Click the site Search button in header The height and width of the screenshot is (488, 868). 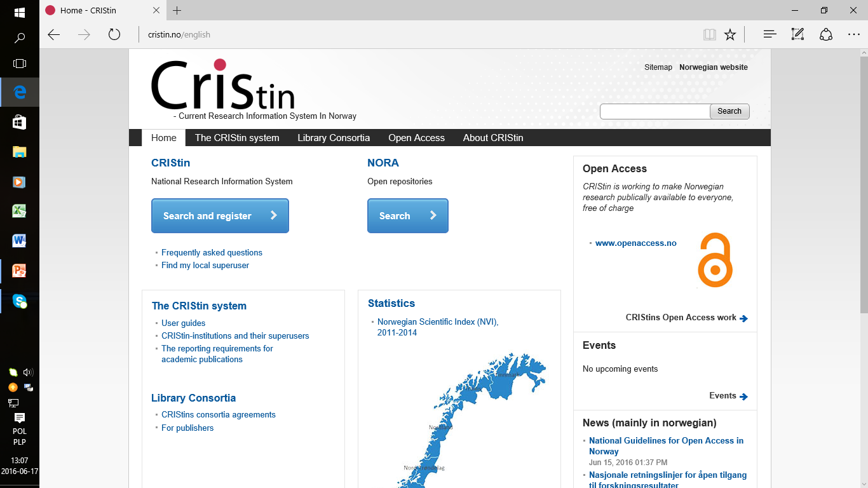(729, 111)
